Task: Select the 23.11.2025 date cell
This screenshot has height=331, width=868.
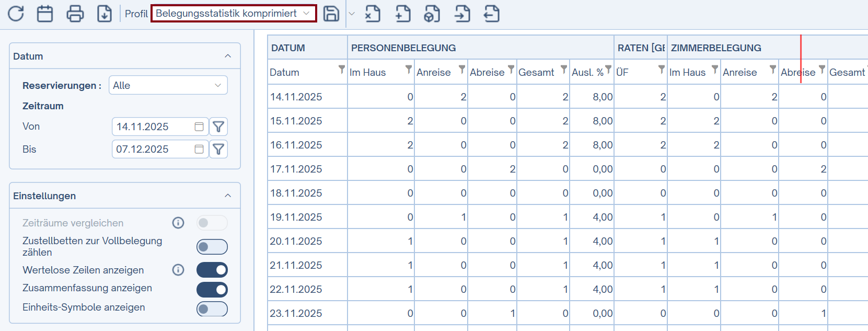Action: (x=307, y=313)
